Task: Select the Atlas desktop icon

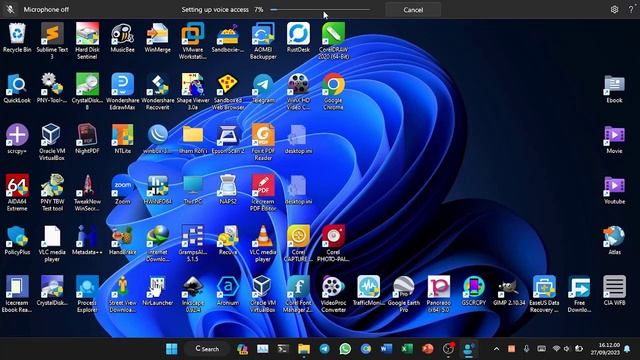Action: click(x=614, y=240)
